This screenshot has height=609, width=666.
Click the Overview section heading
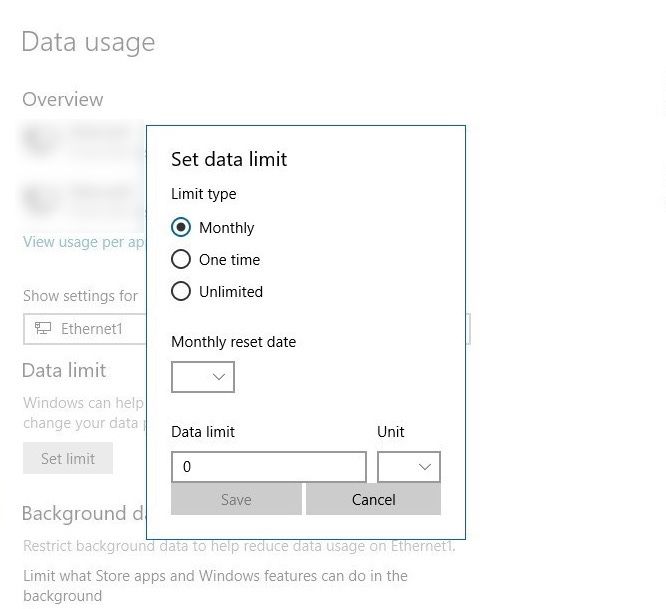tap(63, 99)
